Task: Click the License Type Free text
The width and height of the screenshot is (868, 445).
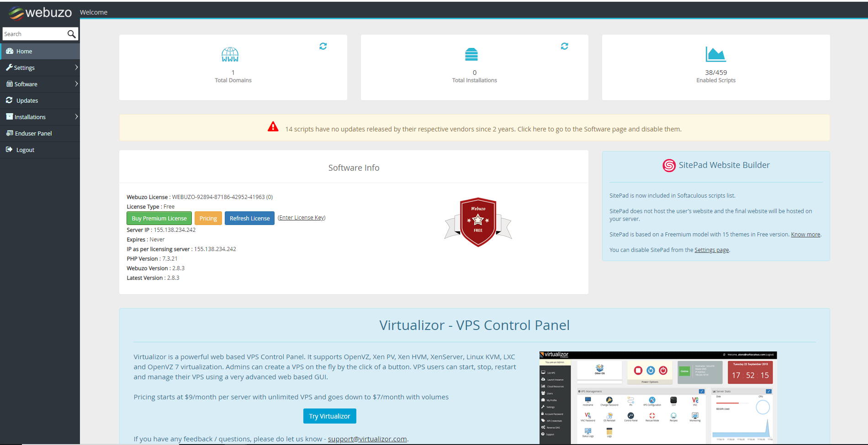Action: [151, 207]
